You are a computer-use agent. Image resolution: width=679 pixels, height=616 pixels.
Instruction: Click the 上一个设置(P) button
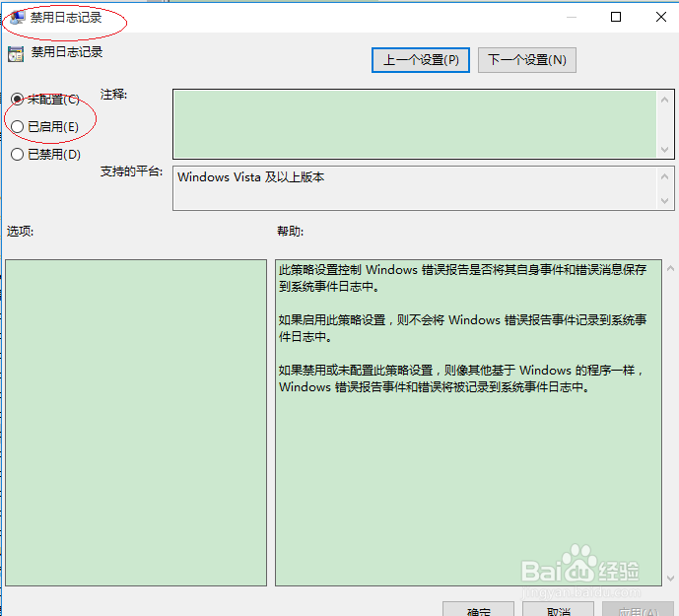click(x=421, y=60)
